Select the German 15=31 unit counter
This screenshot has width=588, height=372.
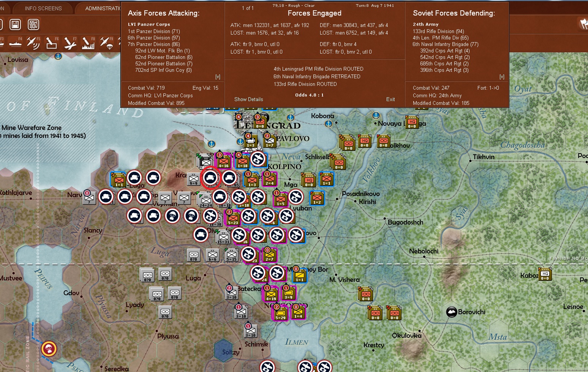223,237
